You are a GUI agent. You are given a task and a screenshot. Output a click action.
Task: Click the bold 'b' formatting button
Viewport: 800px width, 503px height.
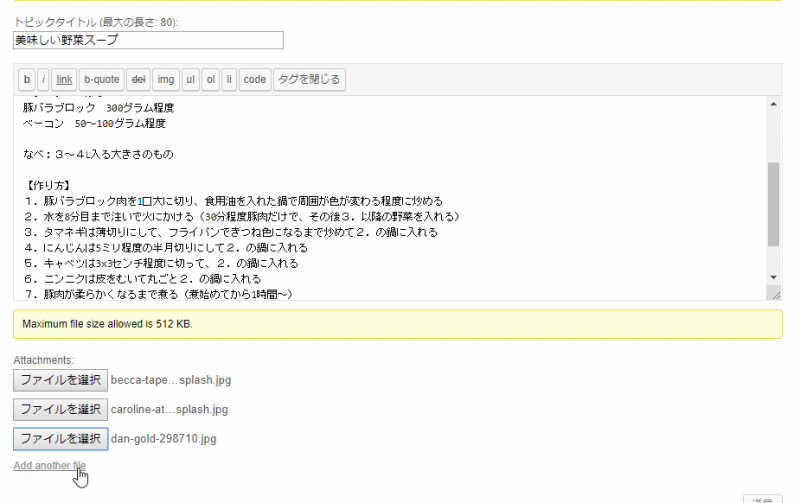pos(27,79)
